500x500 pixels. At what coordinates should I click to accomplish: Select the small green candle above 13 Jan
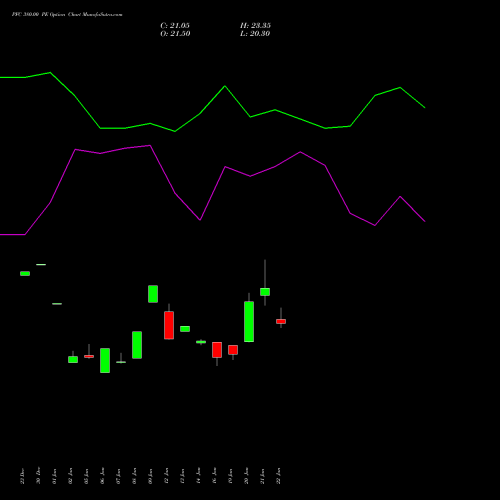(x=185, y=329)
